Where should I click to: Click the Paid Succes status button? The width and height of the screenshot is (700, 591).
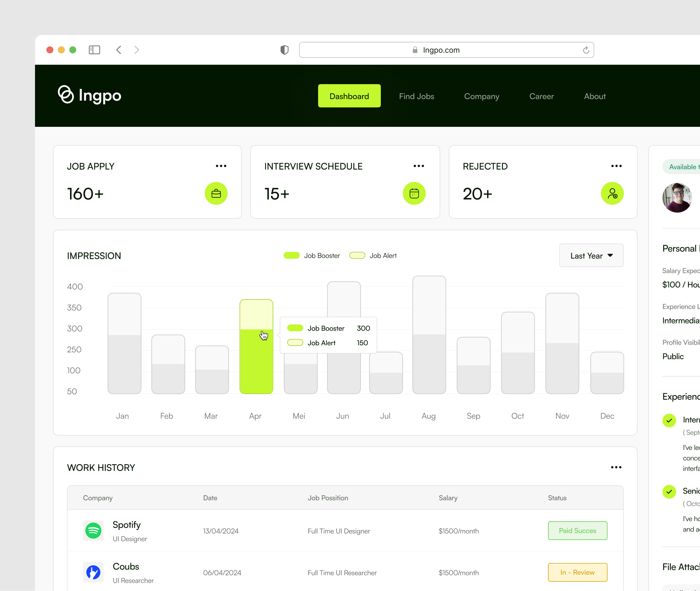577,530
